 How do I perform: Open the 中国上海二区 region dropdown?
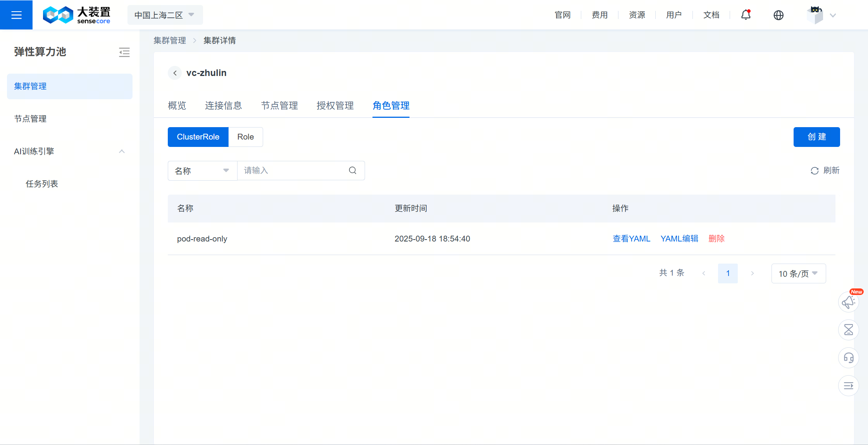click(x=165, y=15)
